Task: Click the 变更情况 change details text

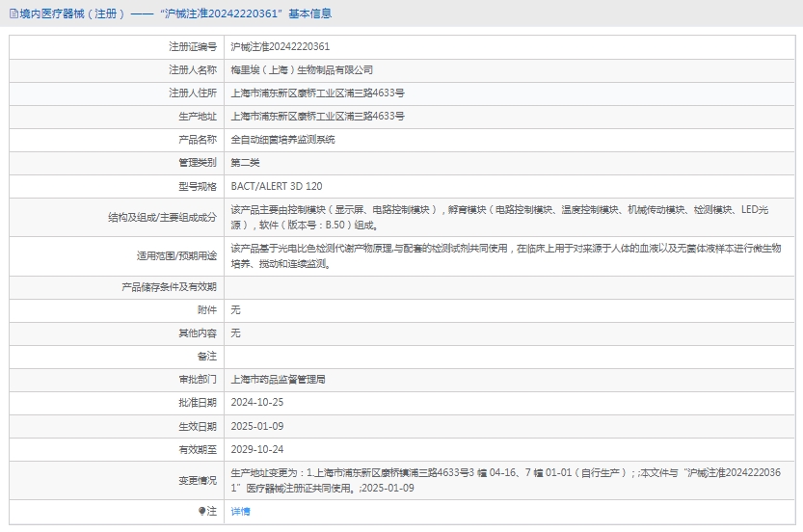Action: tap(501, 480)
